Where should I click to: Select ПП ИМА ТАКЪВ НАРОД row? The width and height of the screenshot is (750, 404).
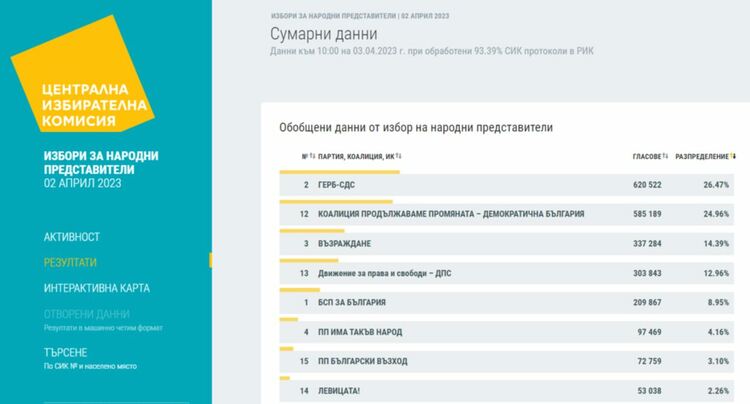coord(507,332)
